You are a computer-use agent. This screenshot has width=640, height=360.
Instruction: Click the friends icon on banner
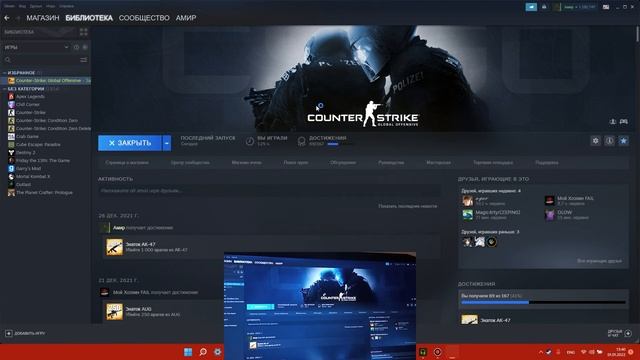[613, 122]
